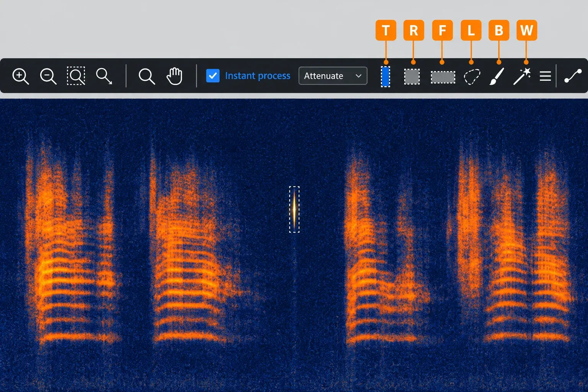Choose the square Time-frequency selection tool
This screenshot has width=588, height=392.
point(412,77)
